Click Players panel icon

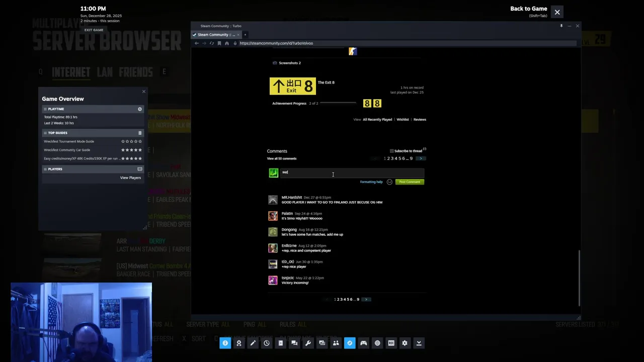(x=140, y=169)
